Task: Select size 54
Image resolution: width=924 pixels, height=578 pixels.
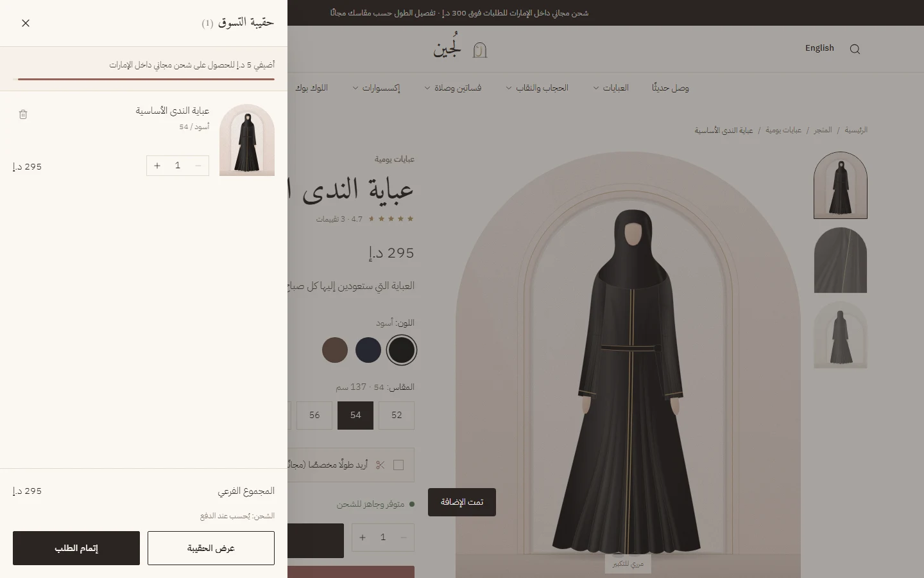Action: pyautogui.click(x=355, y=416)
